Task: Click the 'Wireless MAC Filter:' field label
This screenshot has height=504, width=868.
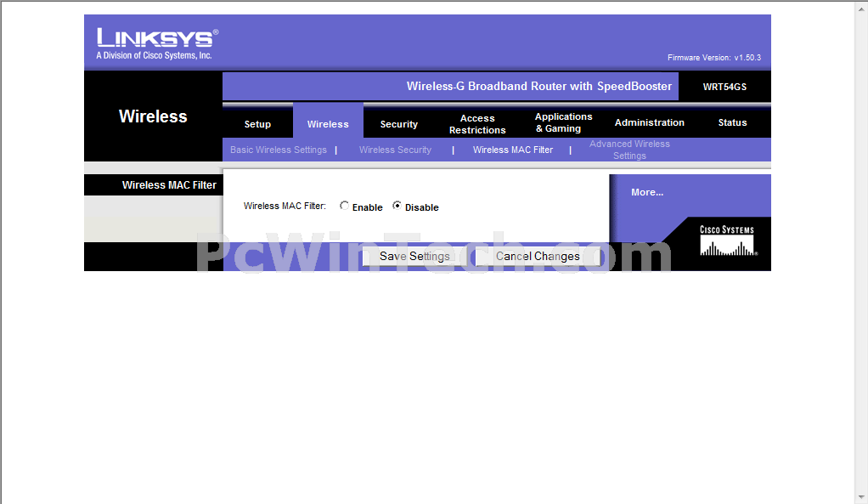Action: point(285,206)
